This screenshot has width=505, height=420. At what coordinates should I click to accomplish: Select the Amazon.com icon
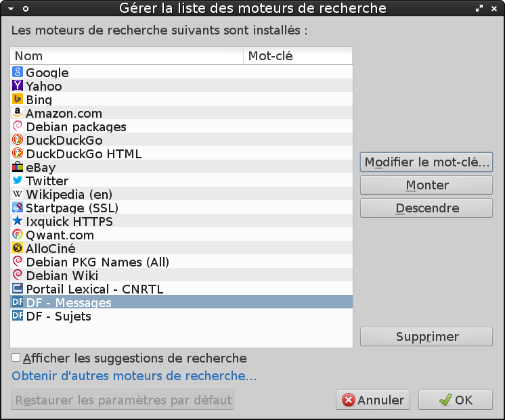point(18,113)
